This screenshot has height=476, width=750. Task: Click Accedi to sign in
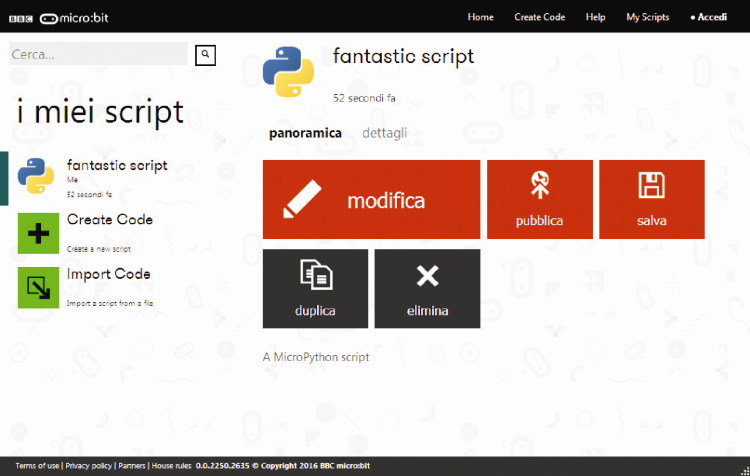click(709, 17)
